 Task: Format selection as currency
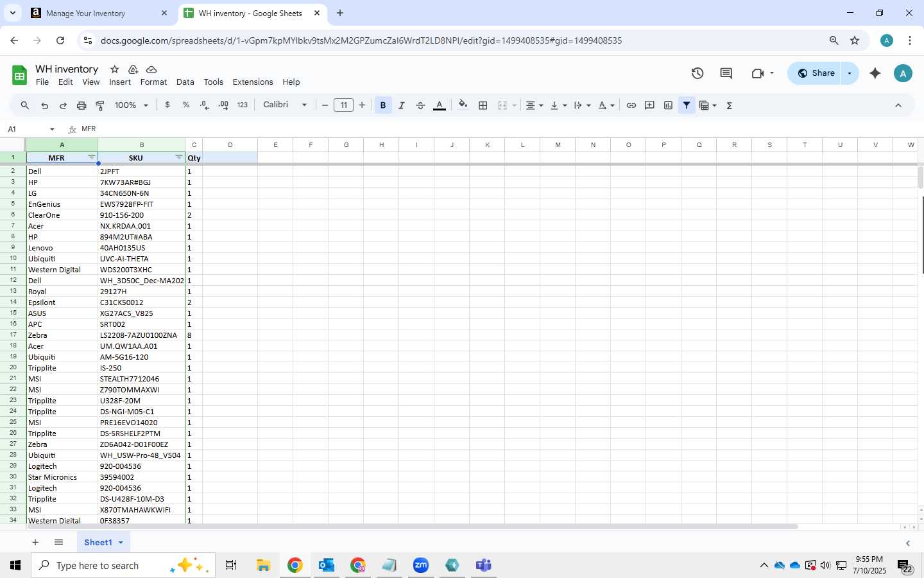[167, 105]
